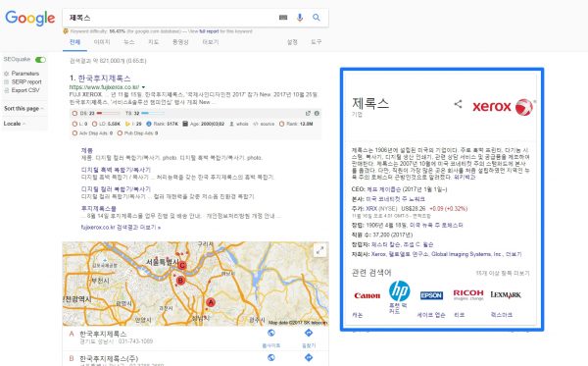The height and width of the screenshot is (366, 588).
Task: Open the SERP report
Action: (26, 81)
